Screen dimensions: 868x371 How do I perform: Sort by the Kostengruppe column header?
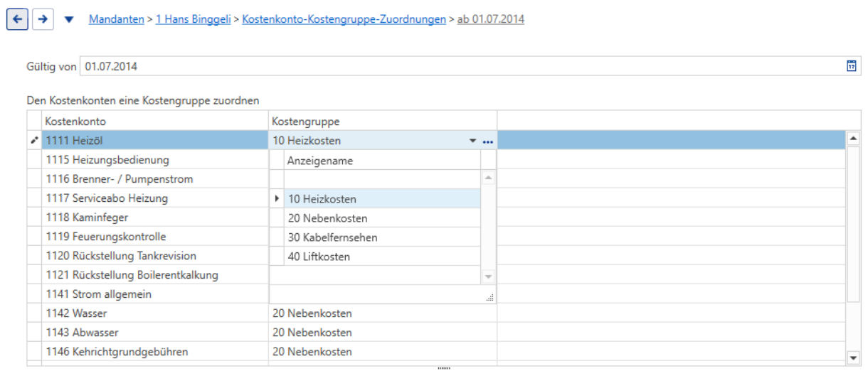point(383,122)
